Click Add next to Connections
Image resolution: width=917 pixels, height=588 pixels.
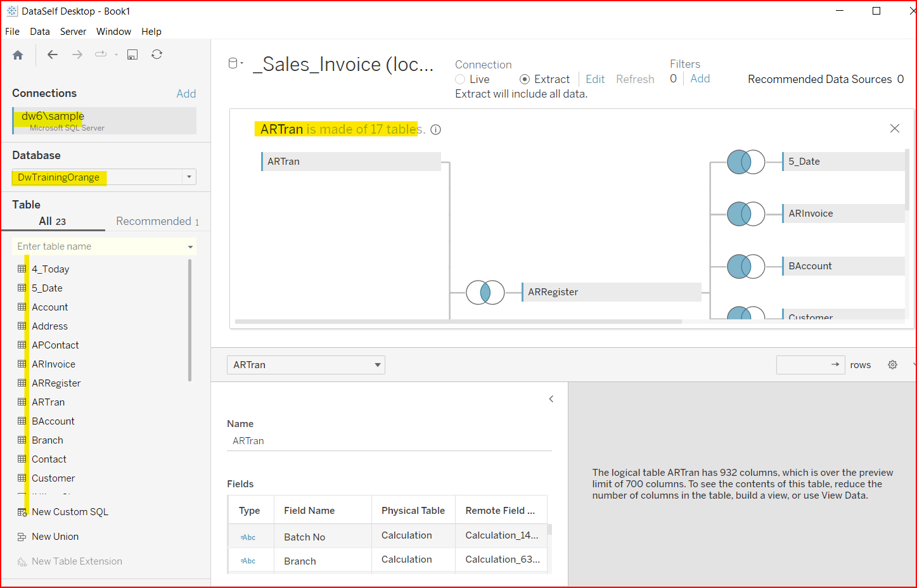(x=186, y=94)
